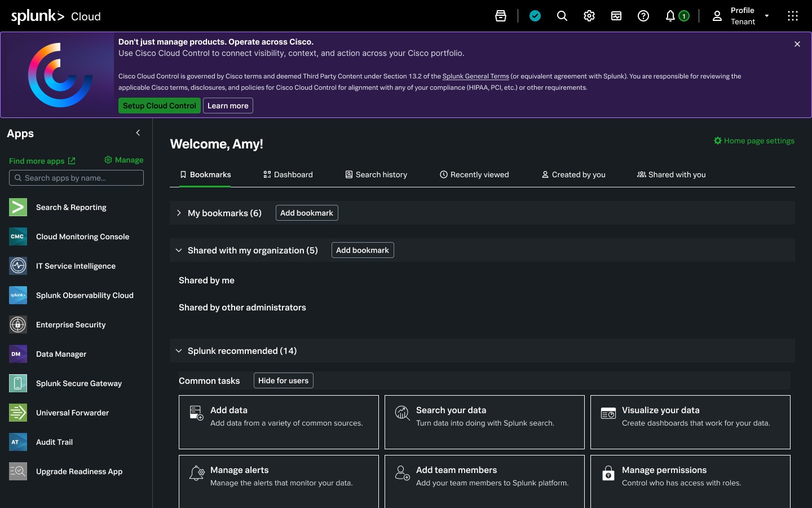The image size is (812, 508).
Task: Click the Find more apps link
Action: 42,161
